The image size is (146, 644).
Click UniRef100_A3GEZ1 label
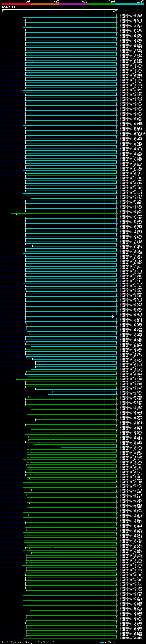pos(131,359)
